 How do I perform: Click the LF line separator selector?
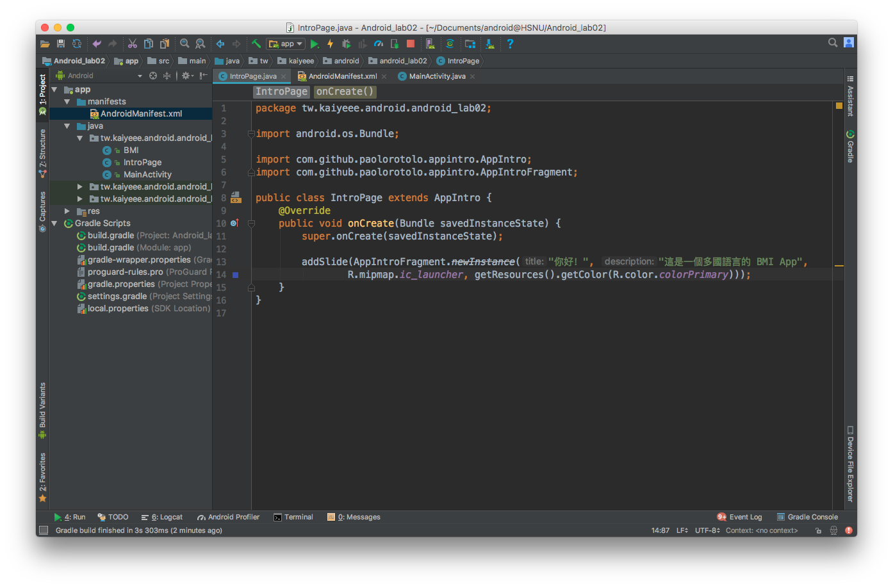[x=682, y=530]
